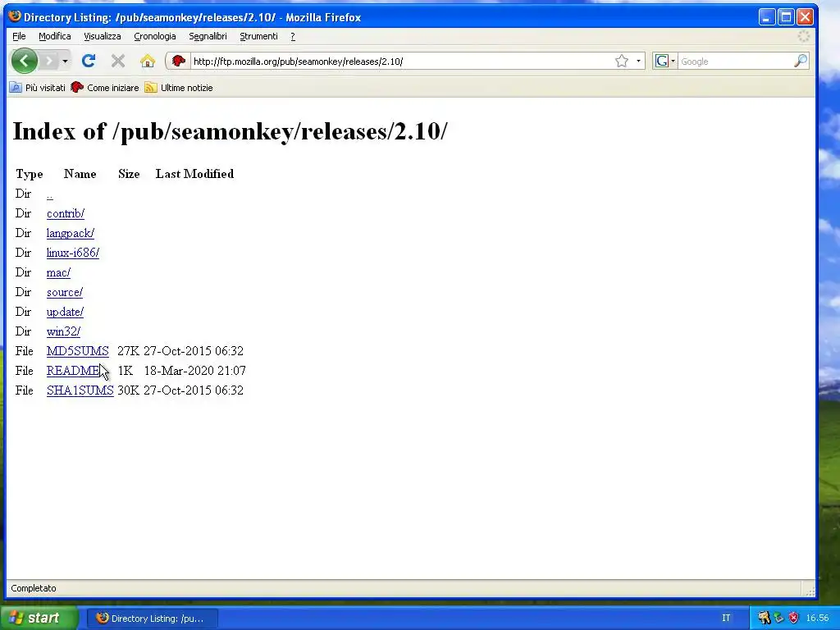Click the Stop loading X icon
Screen dimensions: 840x630
(118, 61)
